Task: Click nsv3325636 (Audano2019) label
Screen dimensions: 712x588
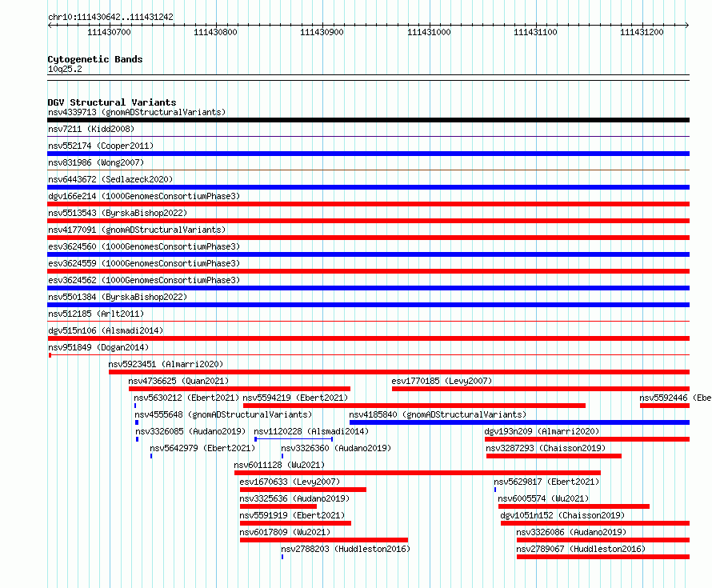Action: 294,498
